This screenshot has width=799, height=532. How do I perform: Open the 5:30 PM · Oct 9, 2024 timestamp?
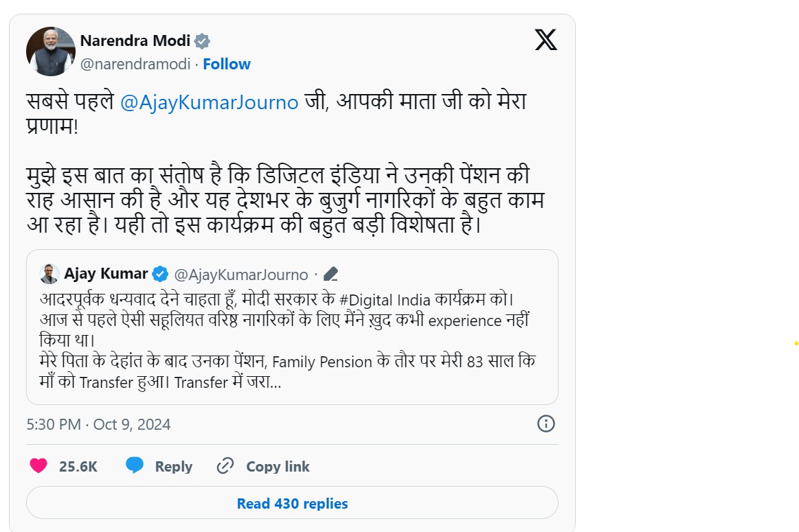tap(98, 424)
